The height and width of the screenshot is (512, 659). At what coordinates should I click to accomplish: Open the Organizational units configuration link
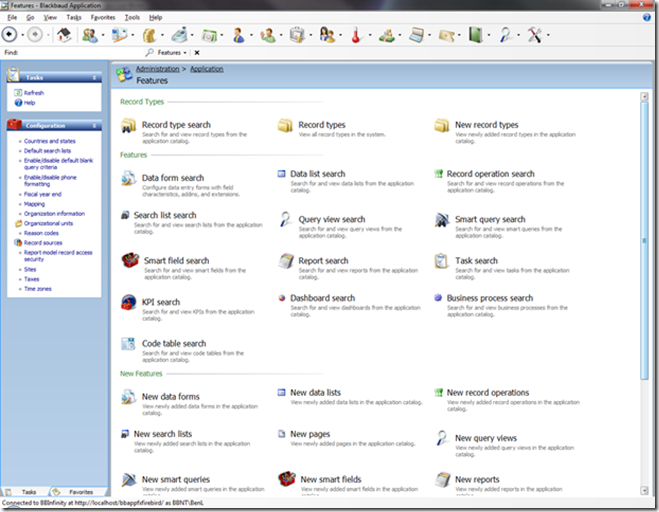pos(50,223)
